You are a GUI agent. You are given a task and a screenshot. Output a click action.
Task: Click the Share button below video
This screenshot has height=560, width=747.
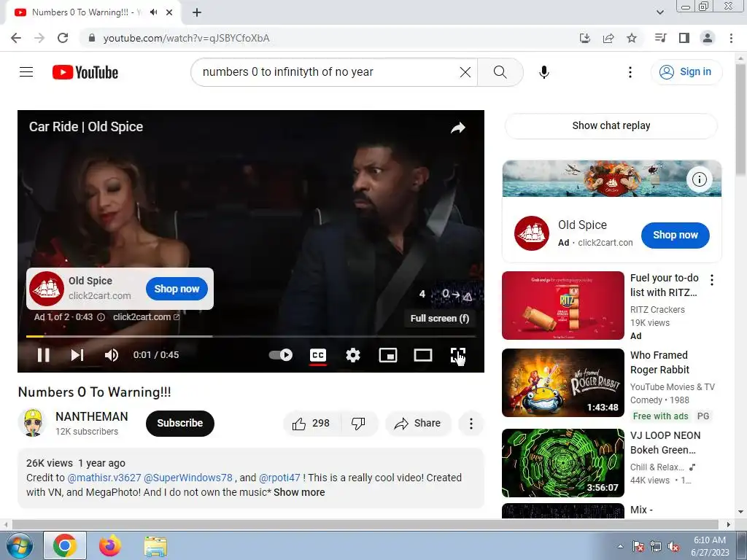click(418, 424)
